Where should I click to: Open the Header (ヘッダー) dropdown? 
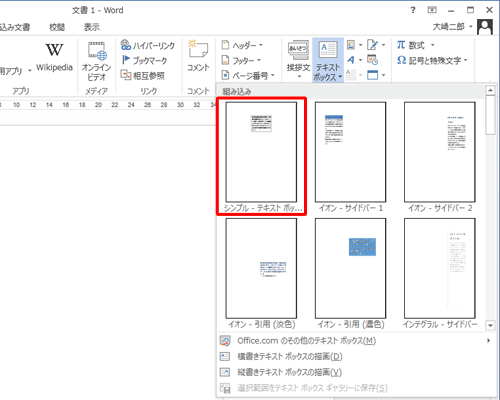pyautogui.click(x=242, y=45)
